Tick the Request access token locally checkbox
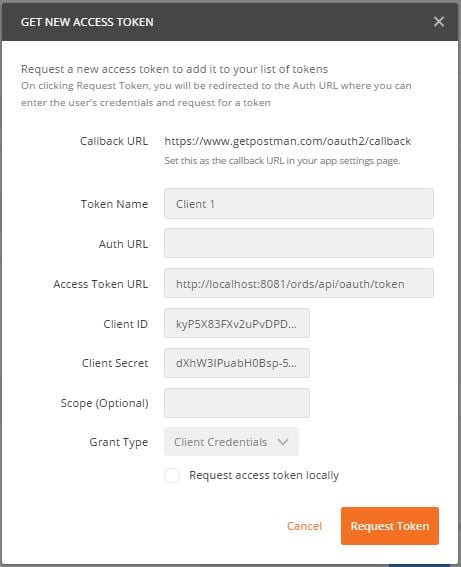The height and width of the screenshot is (567, 461). pyautogui.click(x=172, y=475)
